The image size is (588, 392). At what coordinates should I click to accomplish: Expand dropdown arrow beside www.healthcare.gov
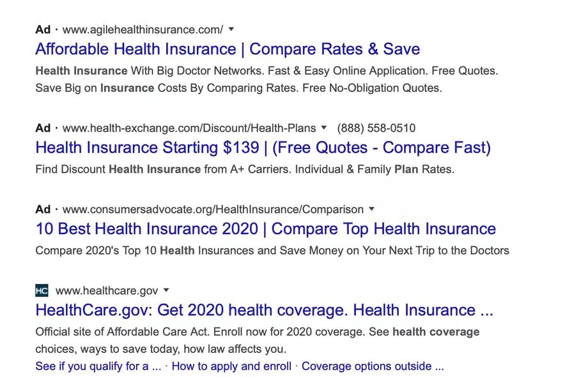166,290
